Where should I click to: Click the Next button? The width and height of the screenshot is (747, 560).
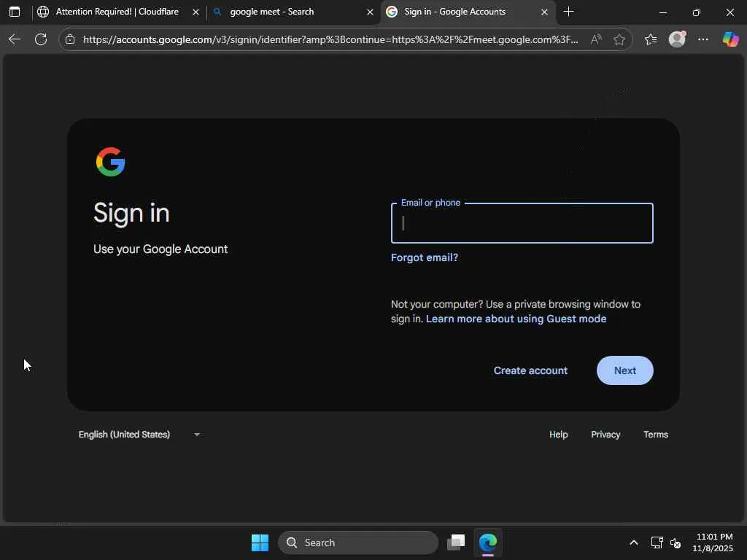624,370
